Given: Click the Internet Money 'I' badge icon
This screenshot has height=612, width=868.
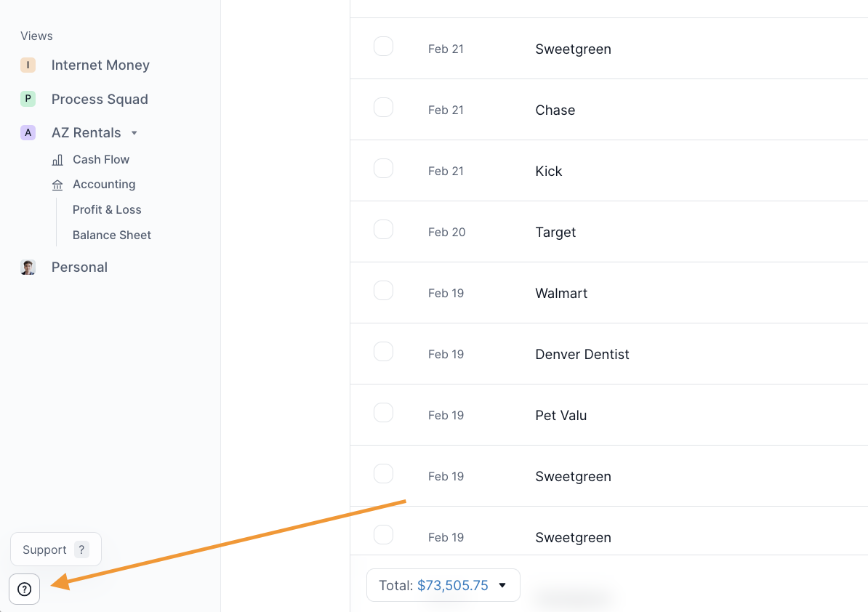Looking at the screenshot, I should tap(28, 65).
